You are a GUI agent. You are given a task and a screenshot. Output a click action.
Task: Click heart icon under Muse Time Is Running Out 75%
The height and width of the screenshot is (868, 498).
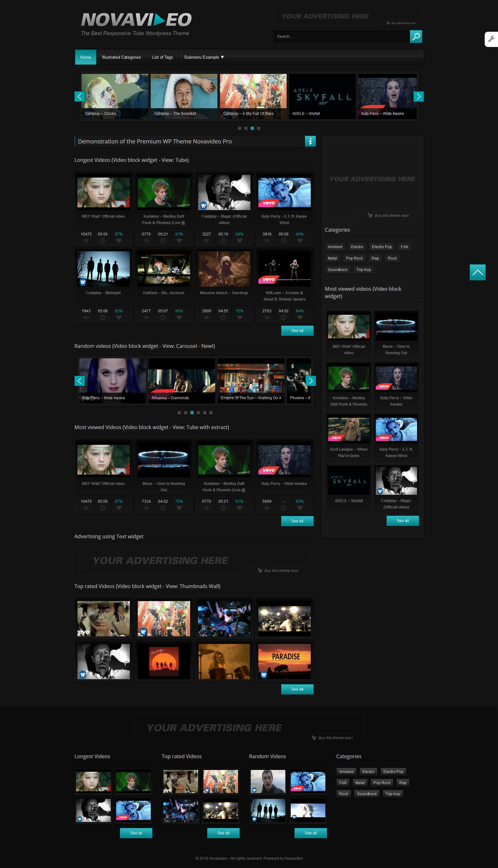(179, 508)
